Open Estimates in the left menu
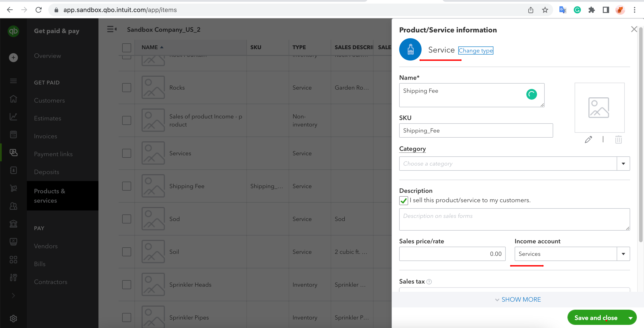Screen dimensions: 644x328 [47, 118]
